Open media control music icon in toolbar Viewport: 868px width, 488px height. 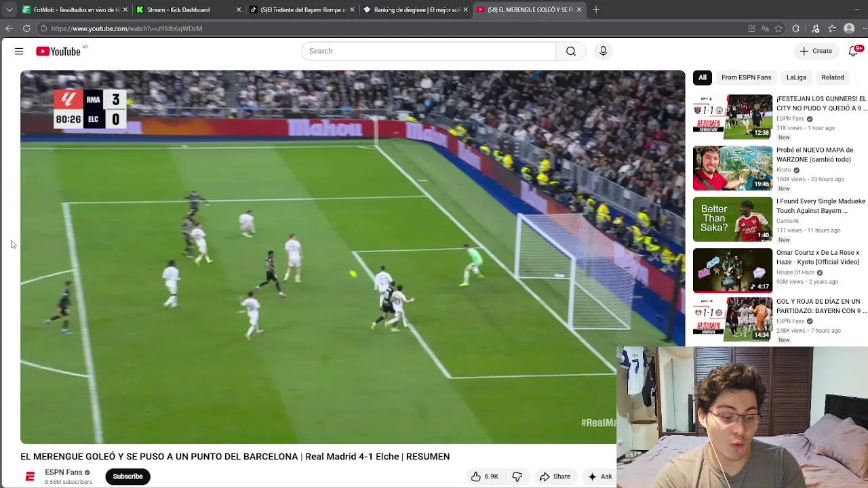pyautogui.click(x=815, y=28)
